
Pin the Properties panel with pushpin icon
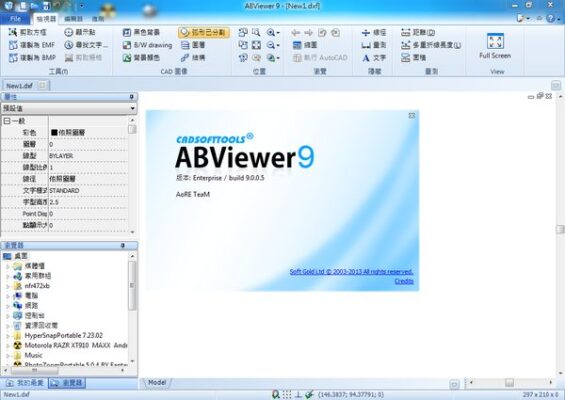[x=132, y=97]
